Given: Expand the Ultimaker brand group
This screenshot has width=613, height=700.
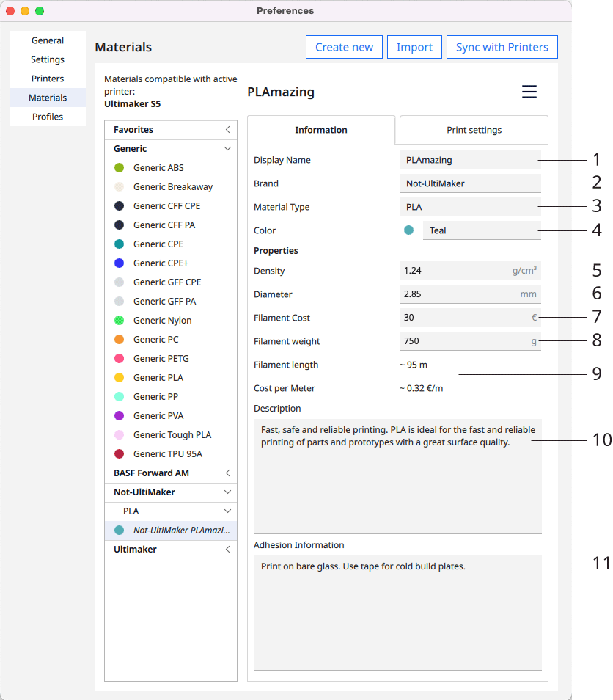Looking at the screenshot, I should pos(227,550).
